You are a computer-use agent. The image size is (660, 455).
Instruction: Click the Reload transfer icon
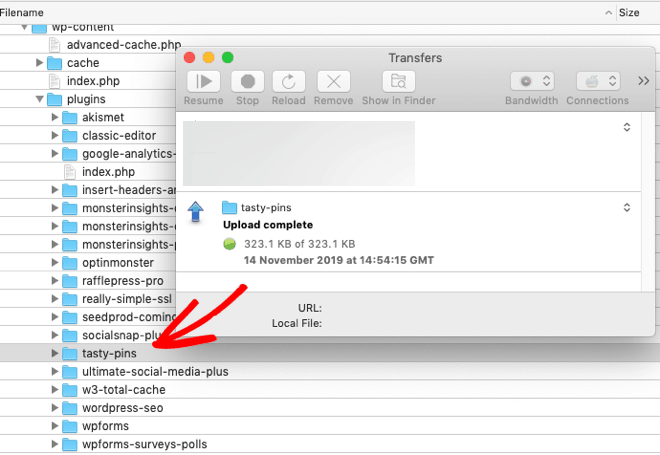289,82
